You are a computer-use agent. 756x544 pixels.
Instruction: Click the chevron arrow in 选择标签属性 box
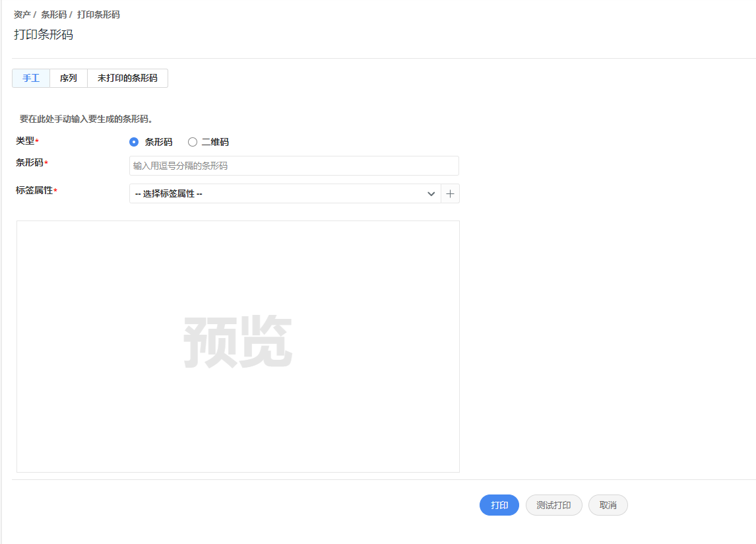tap(431, 193)
